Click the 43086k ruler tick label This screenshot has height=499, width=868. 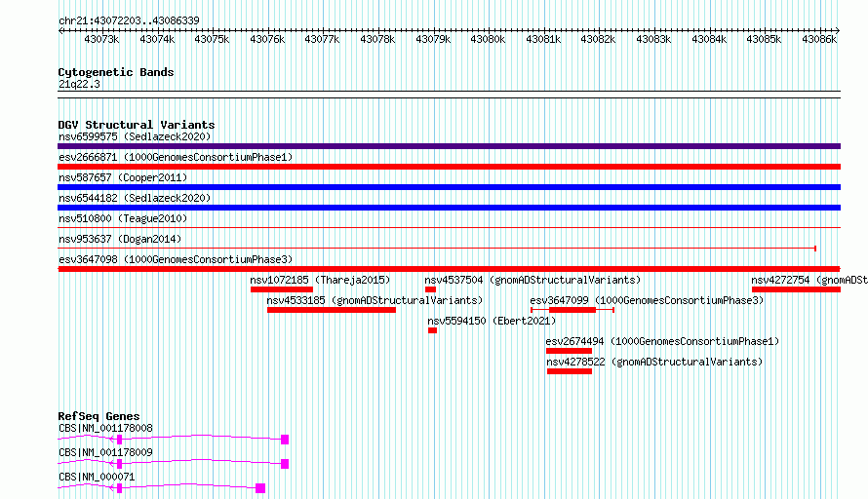(819, 39)
